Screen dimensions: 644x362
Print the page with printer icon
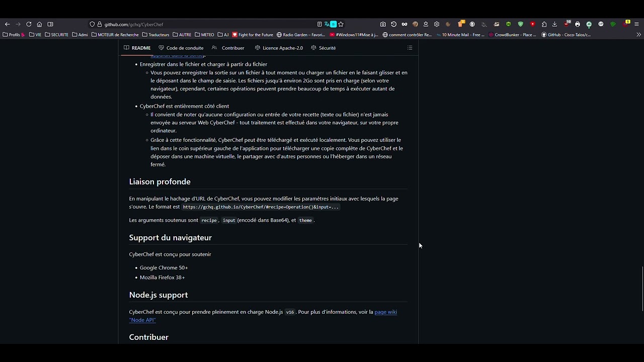click(577, 24)
